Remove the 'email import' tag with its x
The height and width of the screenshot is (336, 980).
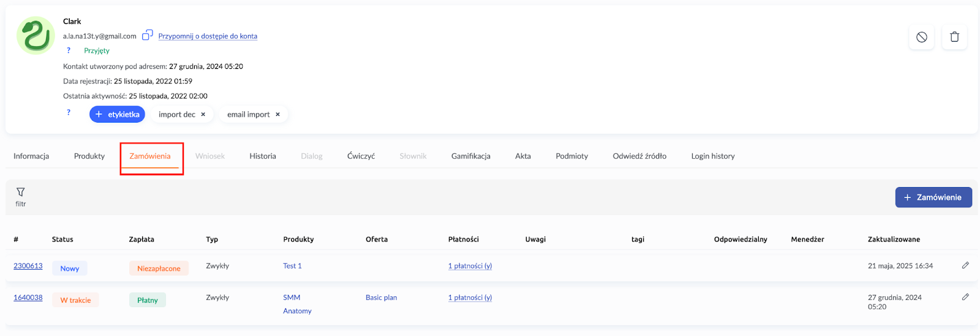pyautogui.click(x=277, y=115)
